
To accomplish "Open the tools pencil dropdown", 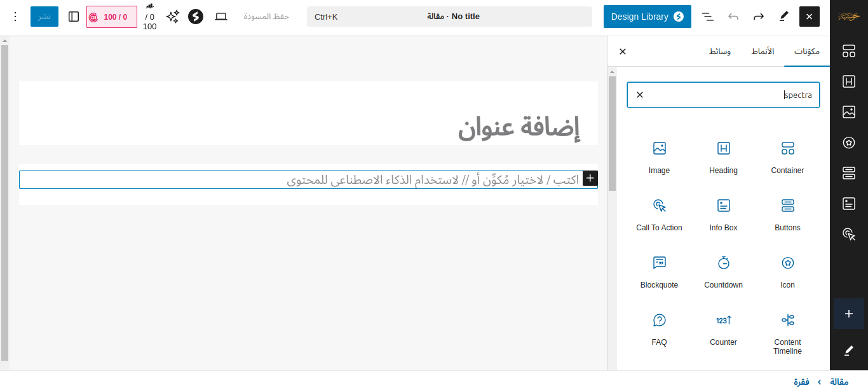I will (783, 17).
